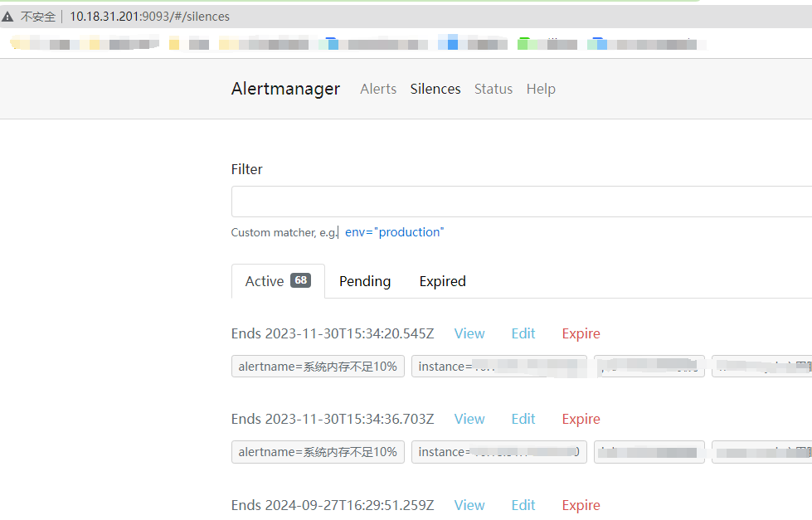The height and width of the screenshot is (520, 812).
Task: Click text Ends 2023-11-30T15:34:20.545Z
Action: 333,333
